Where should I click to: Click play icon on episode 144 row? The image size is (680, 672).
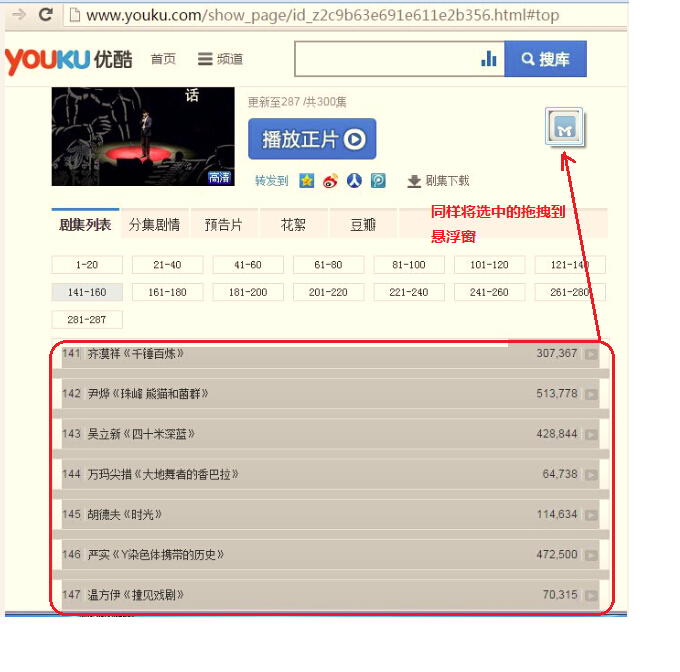tap(591, 475)
